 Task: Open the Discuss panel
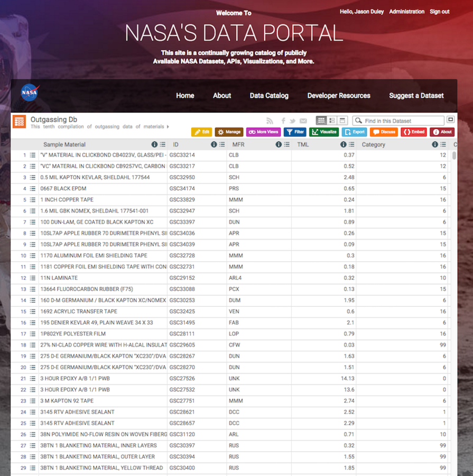click(x=384, y=132)
